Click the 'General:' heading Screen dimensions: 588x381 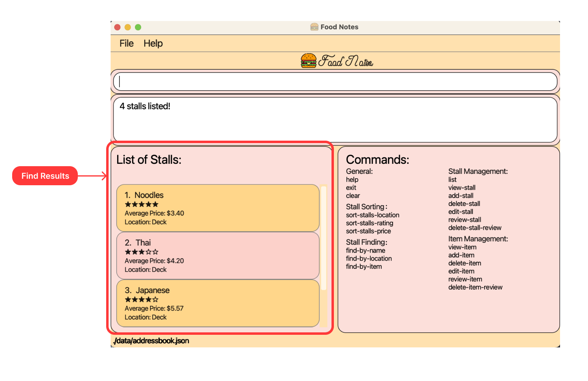(359, 171)
